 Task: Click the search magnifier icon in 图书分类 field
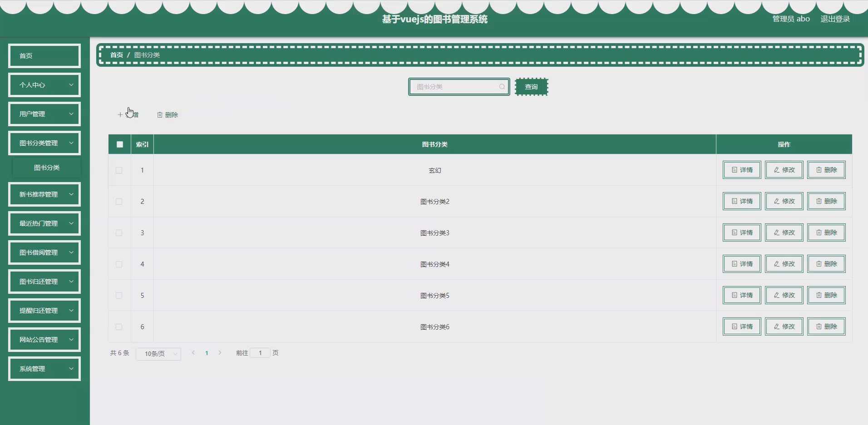502,87
